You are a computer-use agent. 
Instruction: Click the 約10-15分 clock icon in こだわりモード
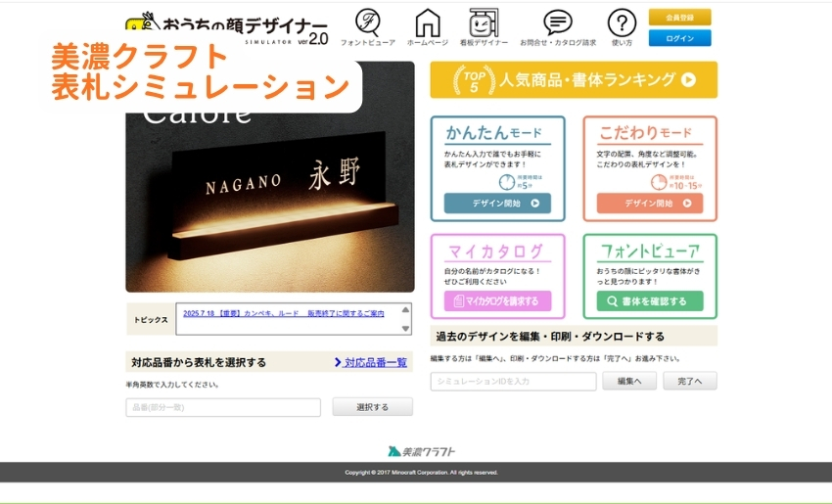point(659,182)
